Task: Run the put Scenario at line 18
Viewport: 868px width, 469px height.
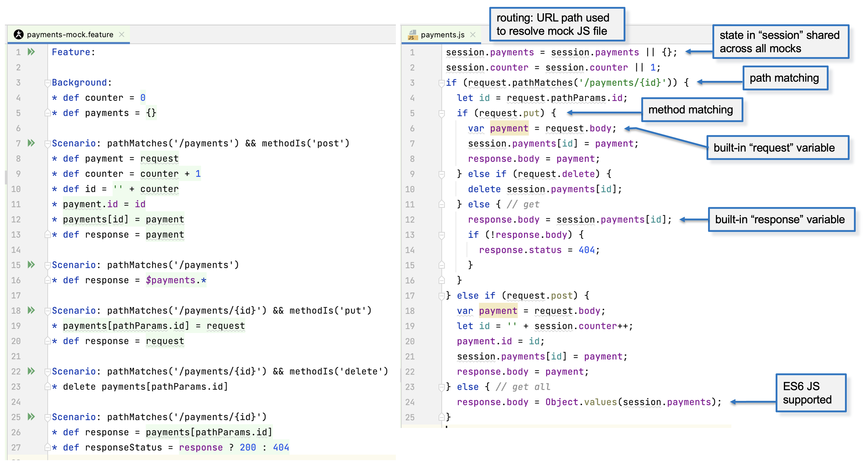Action: pyautogui.click(x=31, y=310)
